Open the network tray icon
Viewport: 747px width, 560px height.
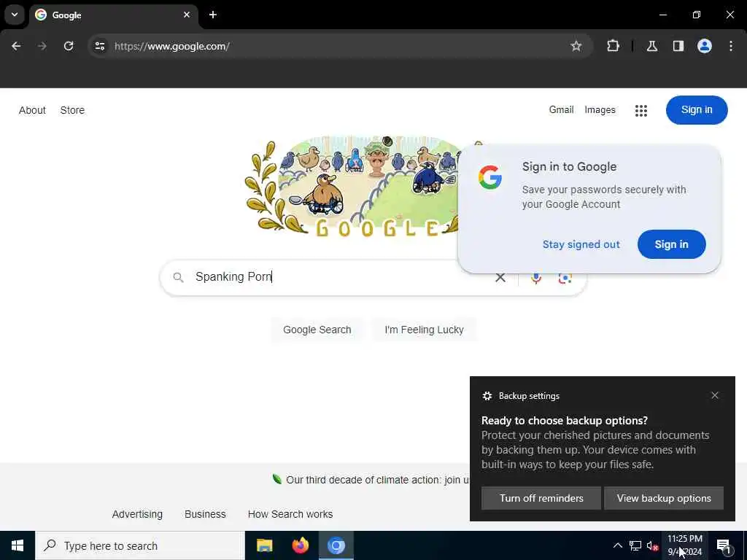tap(635, 545)
